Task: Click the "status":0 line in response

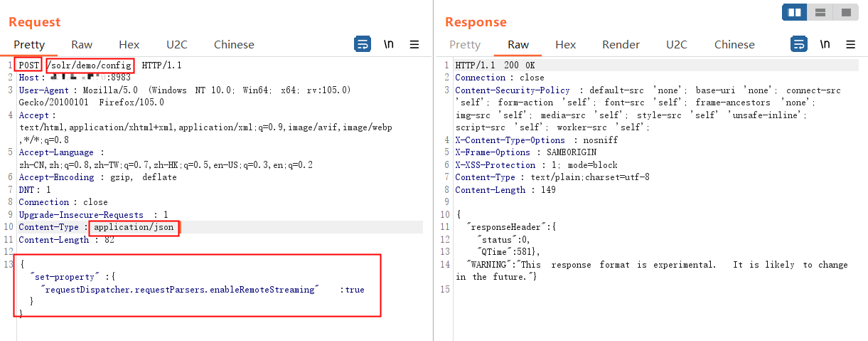Action: (504, 240)
